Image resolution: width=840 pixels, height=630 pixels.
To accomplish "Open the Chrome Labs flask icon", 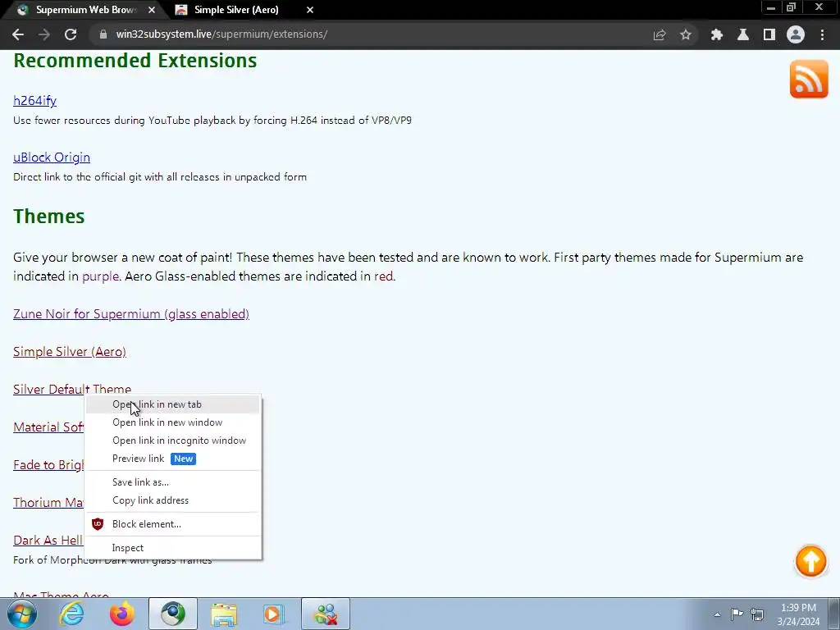I will click(743, 34).
